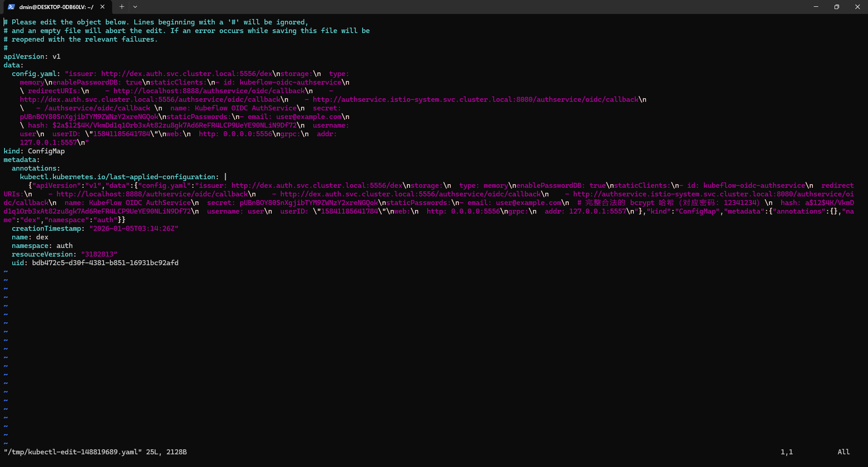Image resolution: width=868 pixels, height=467 pixels.
Task: Close the terminal window
Action: coord(858,7)
